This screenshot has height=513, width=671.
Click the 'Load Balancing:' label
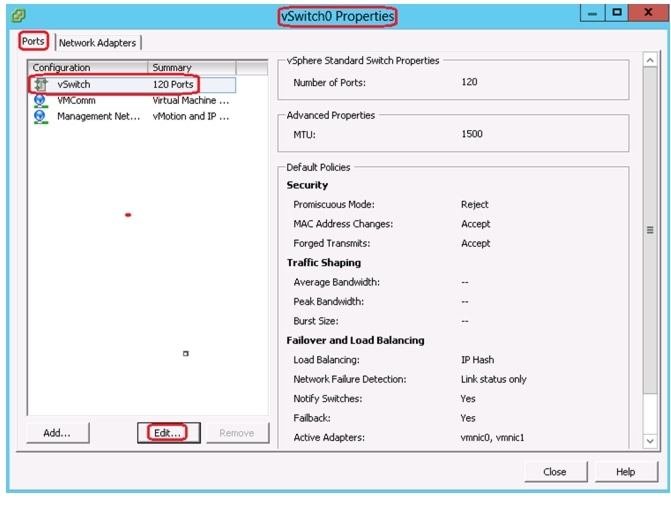pos(327,360)
